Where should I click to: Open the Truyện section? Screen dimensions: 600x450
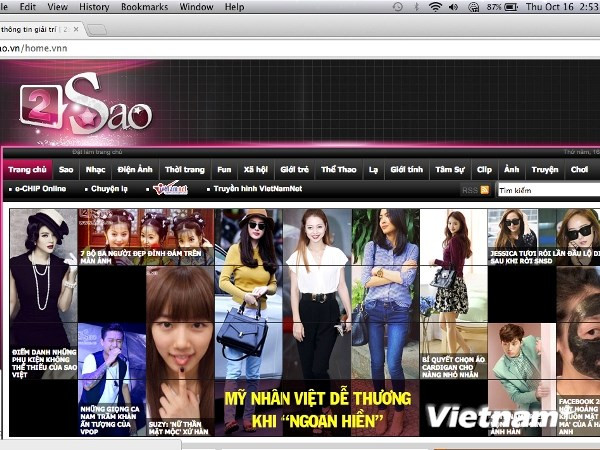(545, 170)
